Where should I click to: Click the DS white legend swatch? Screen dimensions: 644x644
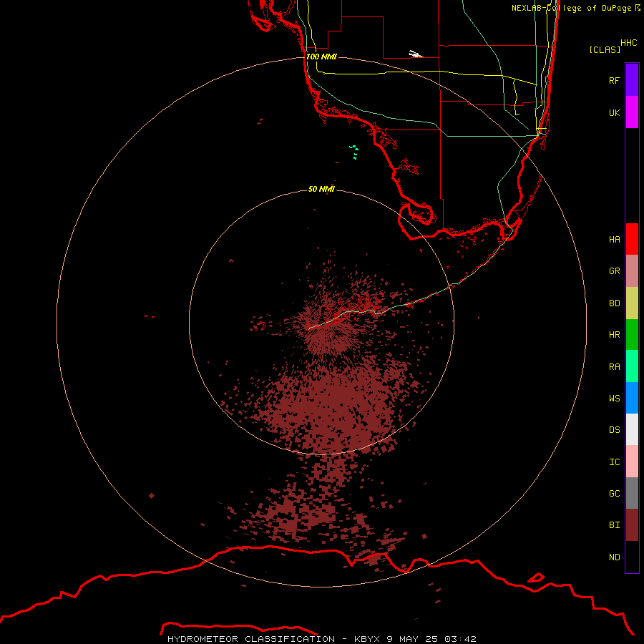(632, 429)
